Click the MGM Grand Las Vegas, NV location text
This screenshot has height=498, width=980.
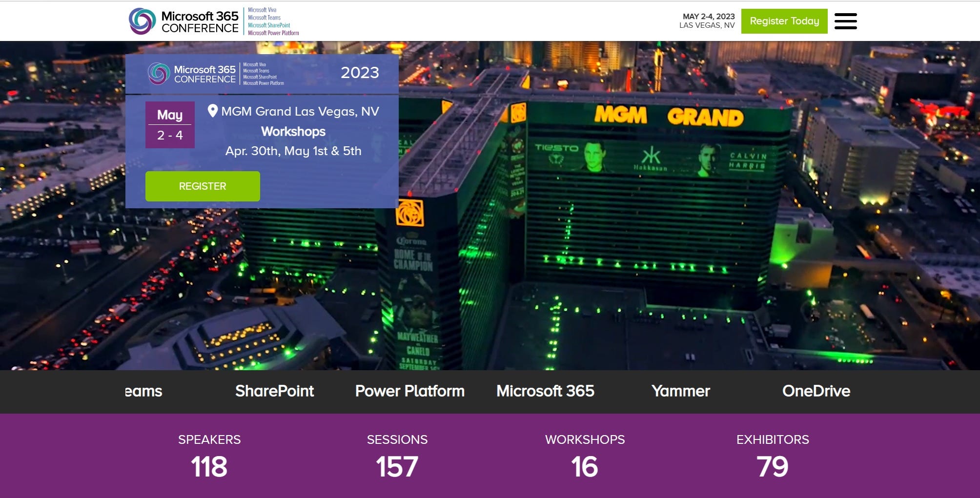[x=300, y=111]
